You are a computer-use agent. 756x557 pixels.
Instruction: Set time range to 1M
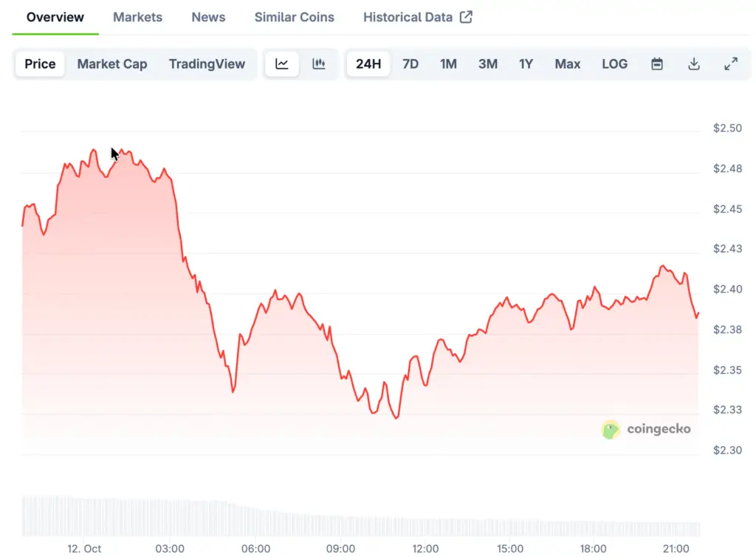448,64
